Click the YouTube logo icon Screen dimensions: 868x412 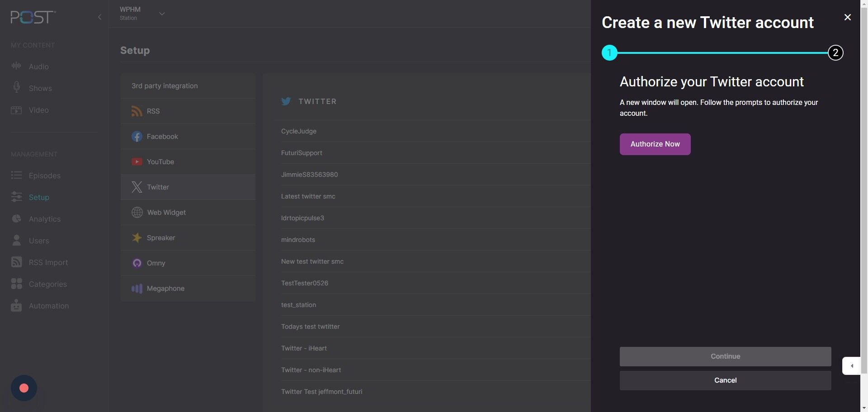(137, 162)
